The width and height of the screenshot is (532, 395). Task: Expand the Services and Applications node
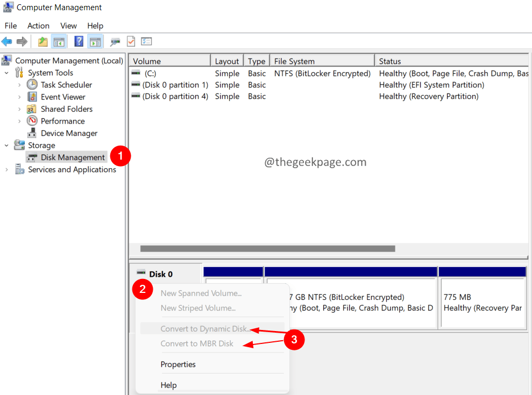coord(6,170)
